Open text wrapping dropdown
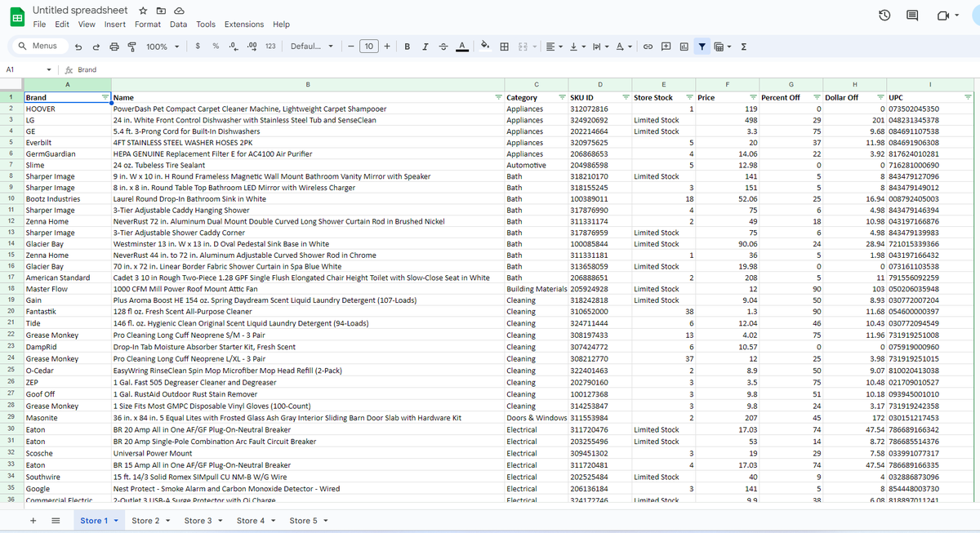This screenshot has height=533, width=980. tap(599, 47)
